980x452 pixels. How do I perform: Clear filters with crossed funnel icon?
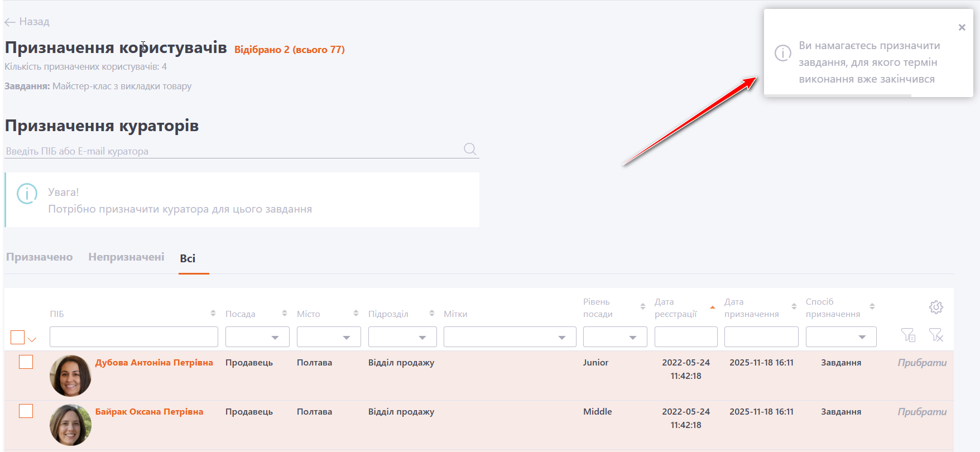(936, 335)
